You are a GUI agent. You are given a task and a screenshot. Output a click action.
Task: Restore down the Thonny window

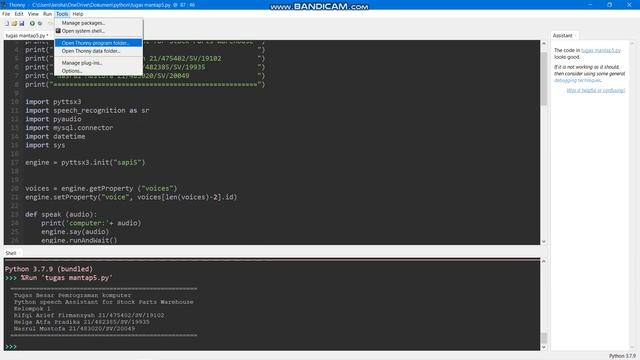(609, 5)
